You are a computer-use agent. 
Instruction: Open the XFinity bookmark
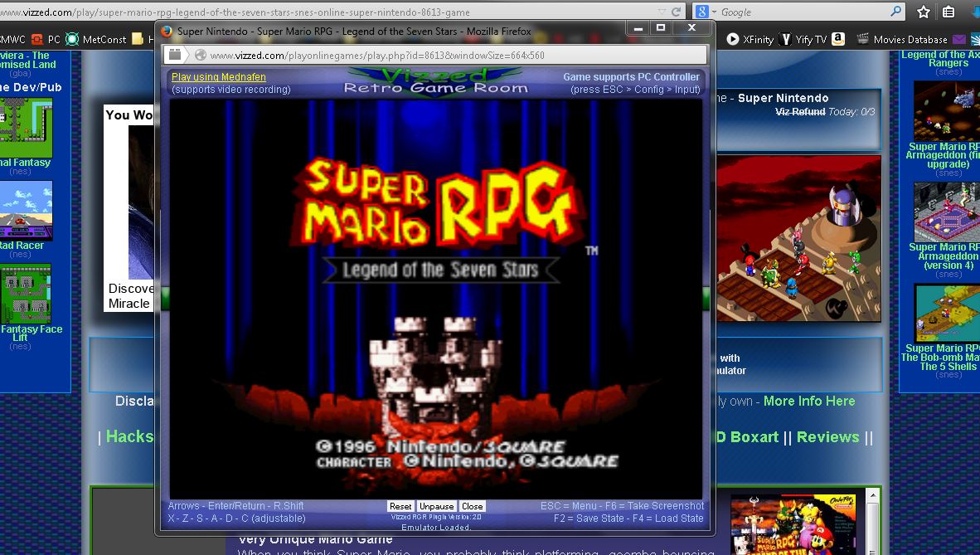point(750,40)
